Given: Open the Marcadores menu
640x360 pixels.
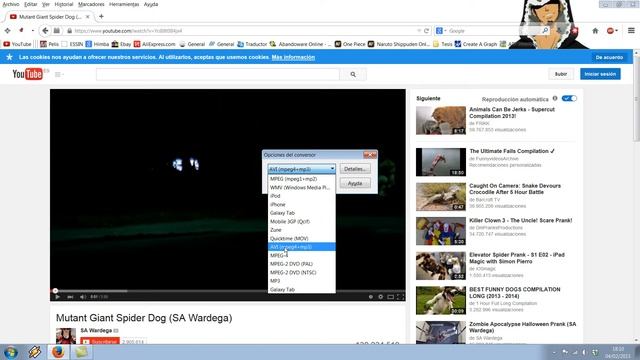Looking at the screenshot, I should click(x=91, y=4).
